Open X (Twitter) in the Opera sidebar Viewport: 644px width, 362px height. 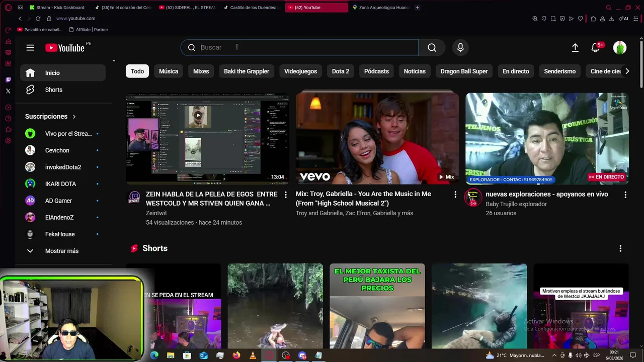tap(8, 91)
